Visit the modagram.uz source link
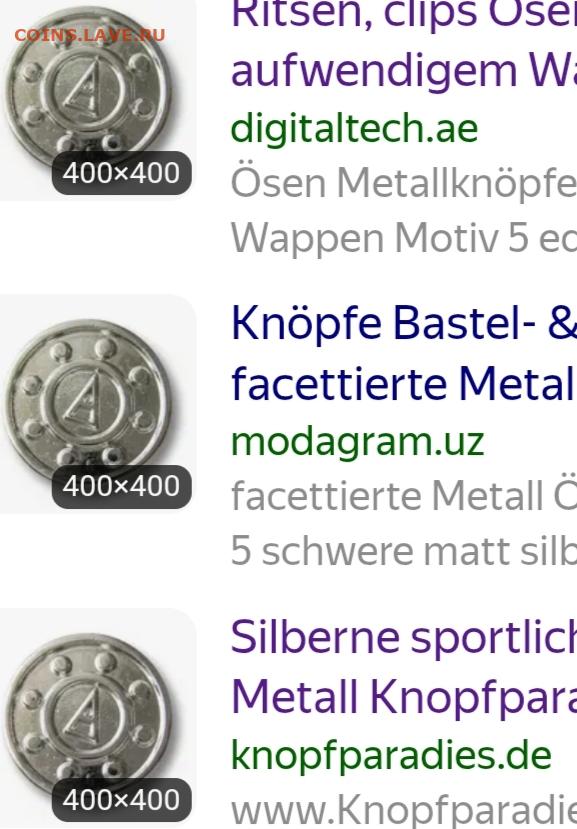577x829 pixels. click(358, 442)
